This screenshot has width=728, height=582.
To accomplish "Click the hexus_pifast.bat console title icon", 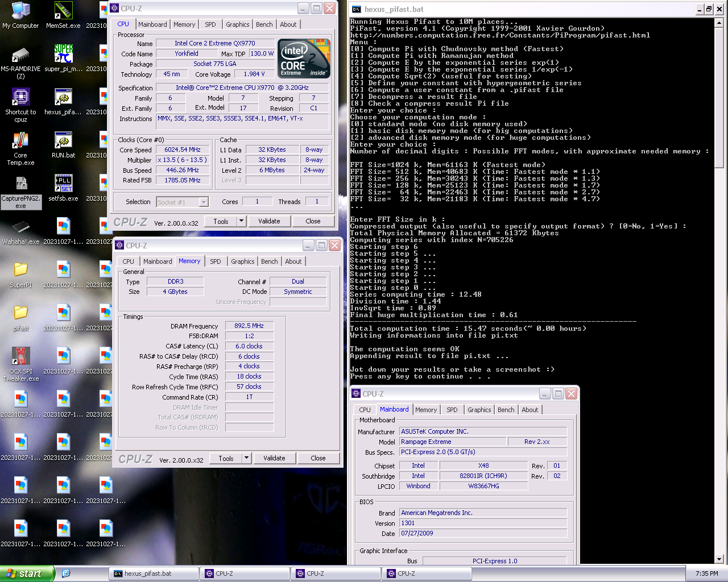I will pyautogui.click(x=357, y=9).
